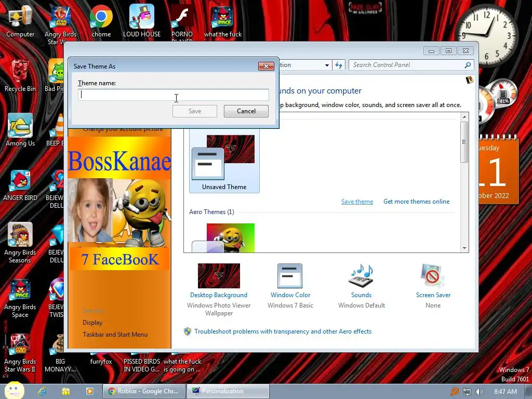Click the search magnifier in Control Panel

coord(468,65)
